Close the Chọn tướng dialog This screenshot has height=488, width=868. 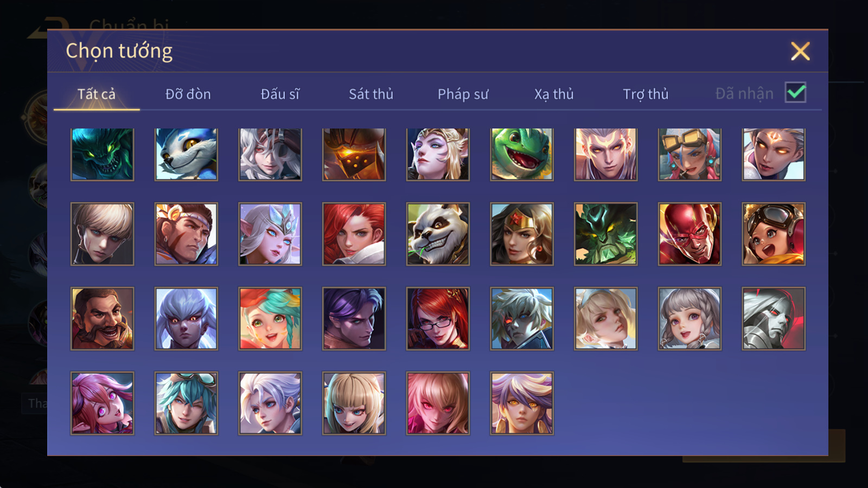[800, 51]
